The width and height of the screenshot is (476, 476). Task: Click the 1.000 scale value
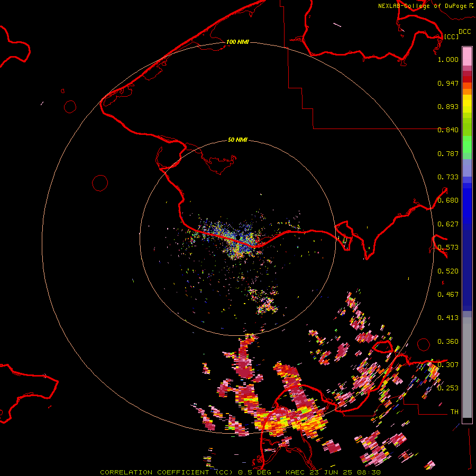point(448,59)
